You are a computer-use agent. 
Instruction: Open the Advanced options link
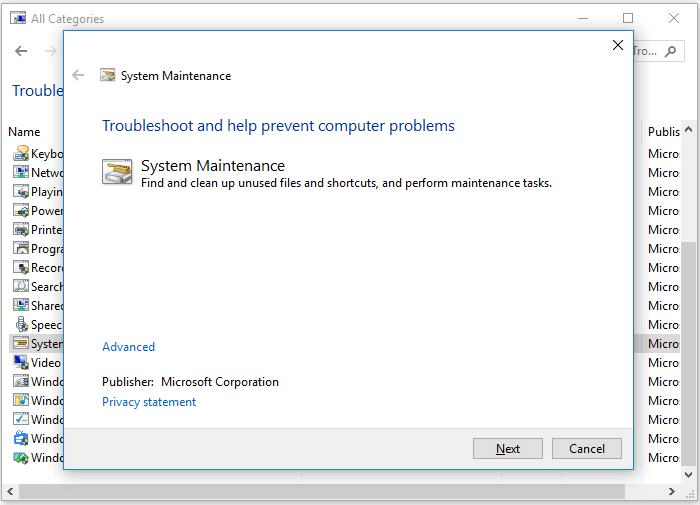(128, 347)
